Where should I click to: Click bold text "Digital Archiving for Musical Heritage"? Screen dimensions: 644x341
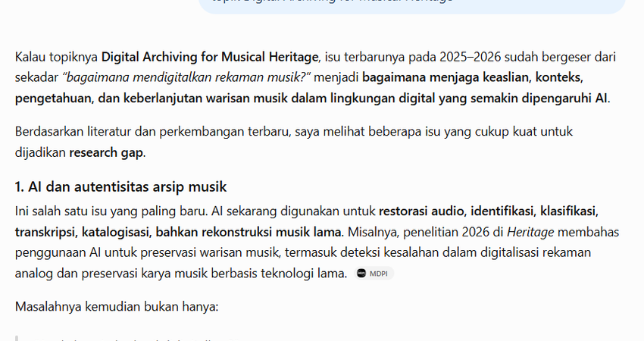[210, 57]
